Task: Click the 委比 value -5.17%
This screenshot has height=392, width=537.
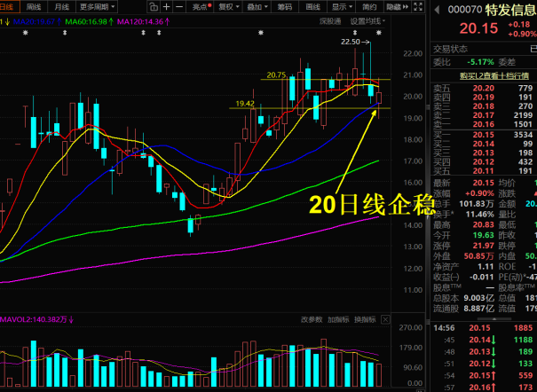Action: [480, 62]
